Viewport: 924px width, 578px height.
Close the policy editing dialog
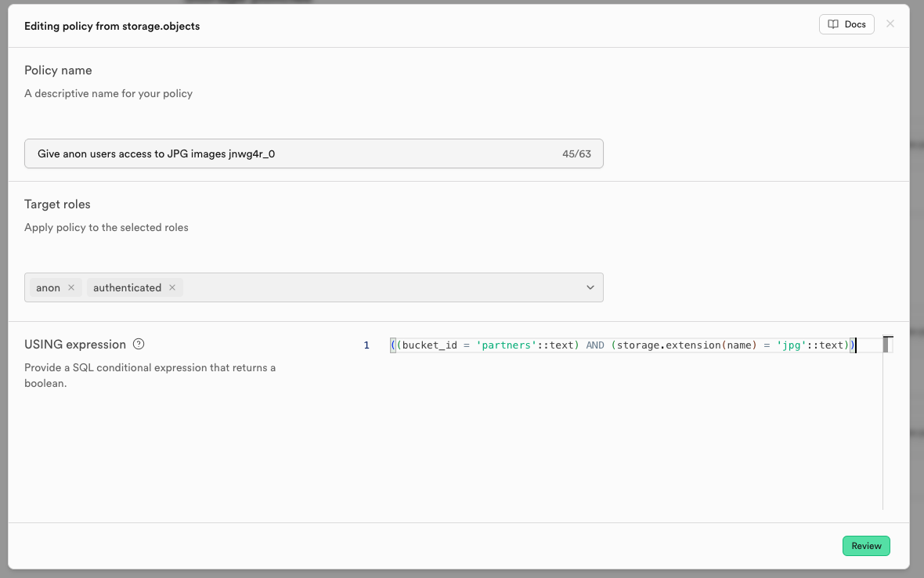pos(890,24)
